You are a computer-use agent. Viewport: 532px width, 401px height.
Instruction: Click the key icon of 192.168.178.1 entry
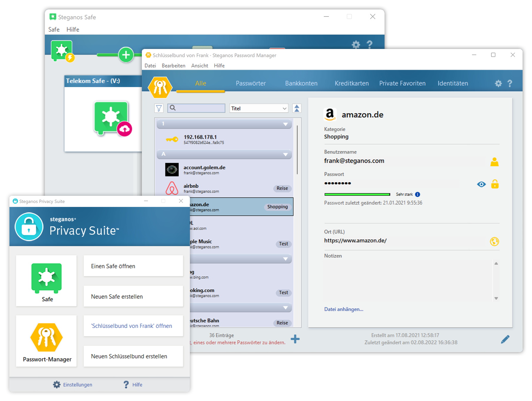pos(172,139)
